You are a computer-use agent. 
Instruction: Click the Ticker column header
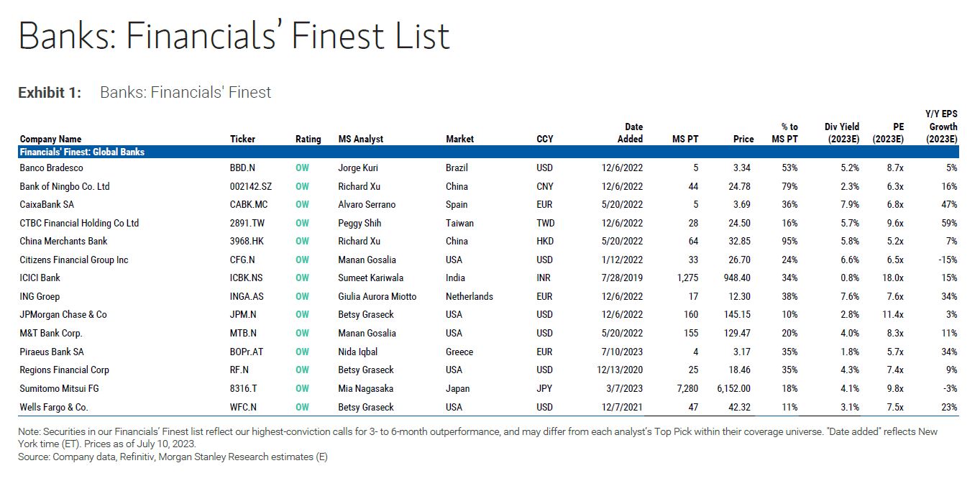[x=242, y=139]
